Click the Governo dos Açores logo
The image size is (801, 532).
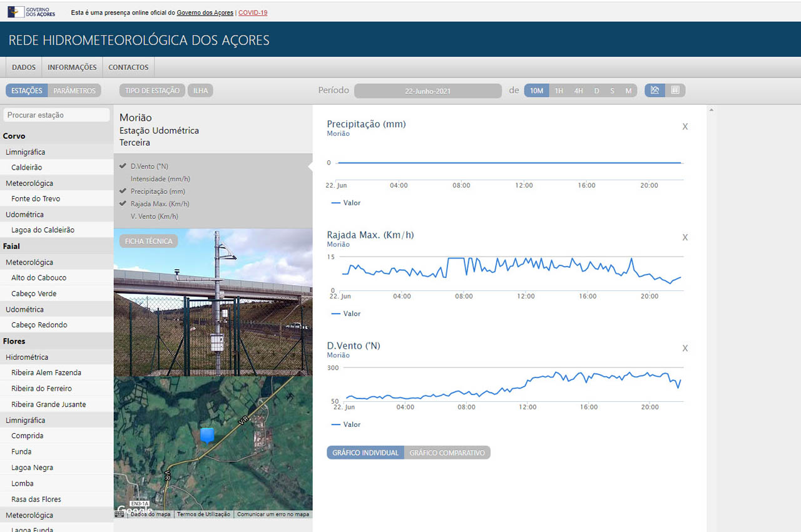pyautogui.click(x=32, y=11)
